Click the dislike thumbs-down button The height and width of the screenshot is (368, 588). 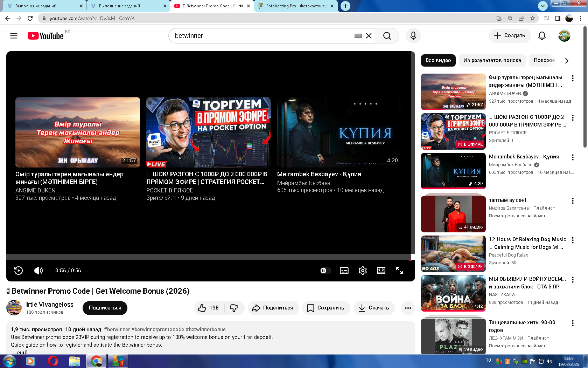click(234, 308)
